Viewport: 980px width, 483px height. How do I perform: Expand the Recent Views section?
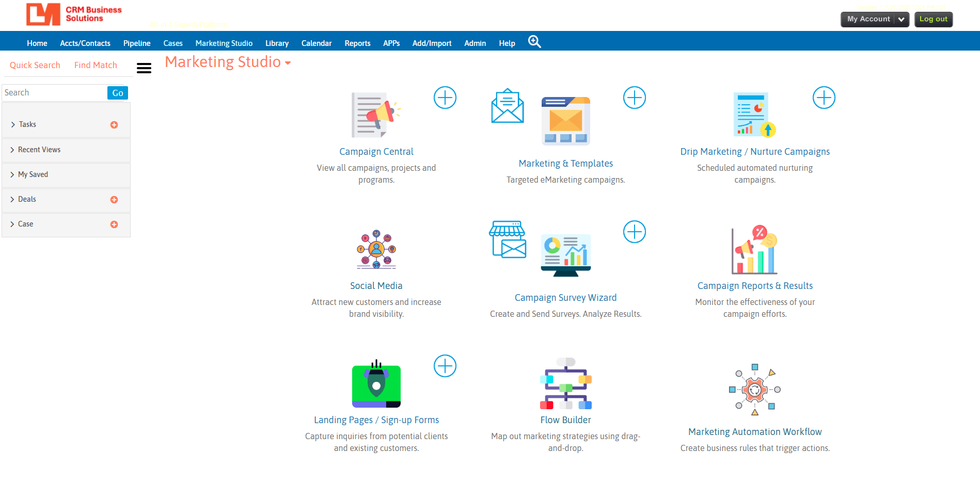[x=39, y=150]
